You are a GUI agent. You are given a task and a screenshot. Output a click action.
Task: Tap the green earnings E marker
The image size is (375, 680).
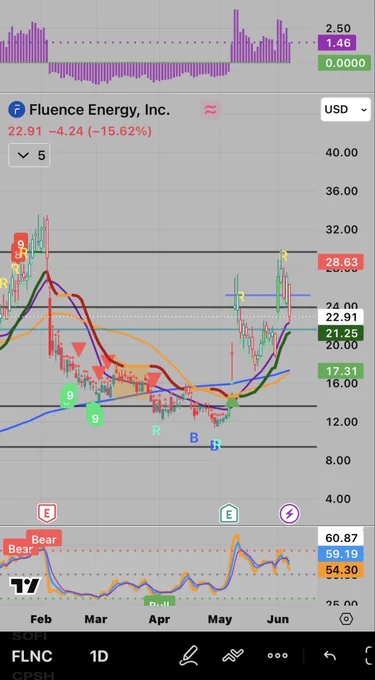tap(229, 513)
